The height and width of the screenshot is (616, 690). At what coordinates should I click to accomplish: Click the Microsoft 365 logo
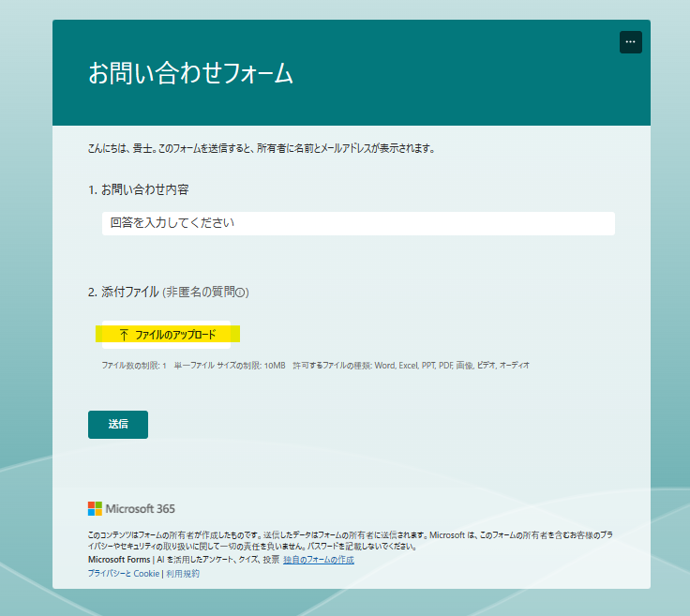(x=131, y=508)
